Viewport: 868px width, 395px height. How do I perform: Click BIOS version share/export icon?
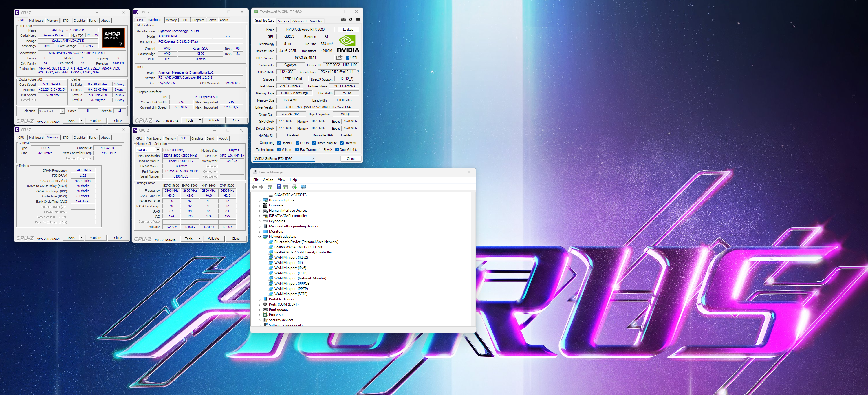pyautogui.click(x=339, y=58)
